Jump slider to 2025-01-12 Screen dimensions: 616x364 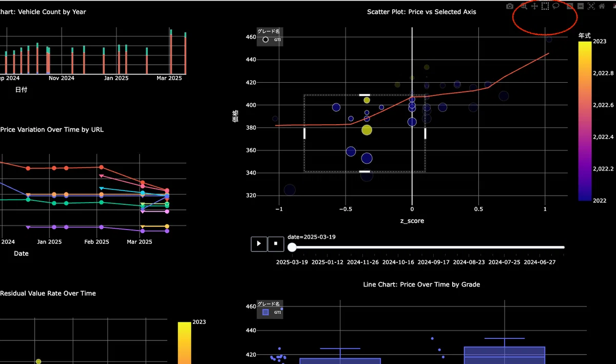(x=328, y=262)
